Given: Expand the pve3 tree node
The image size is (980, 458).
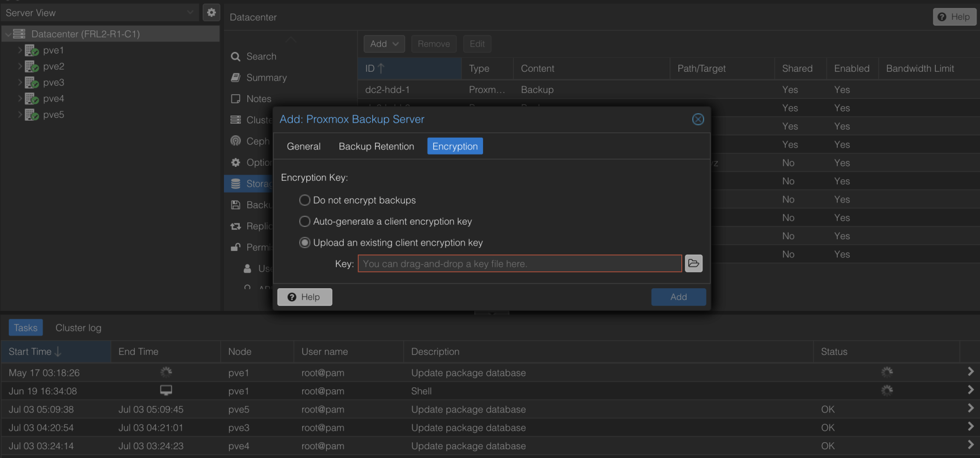Looking at the screenshot, I should [x=20, y=82].
